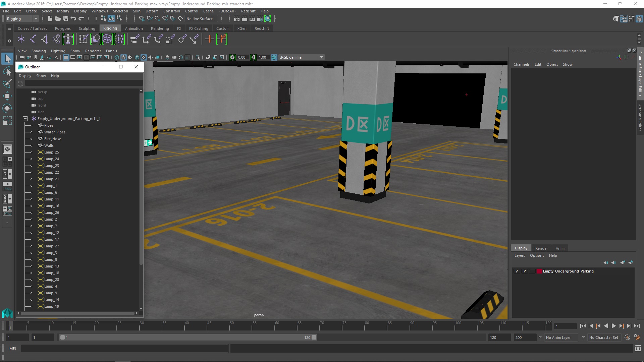This screenshot has height=362, width=644.
Task: Click the Layers menu label
Action: tap(520, 255)
